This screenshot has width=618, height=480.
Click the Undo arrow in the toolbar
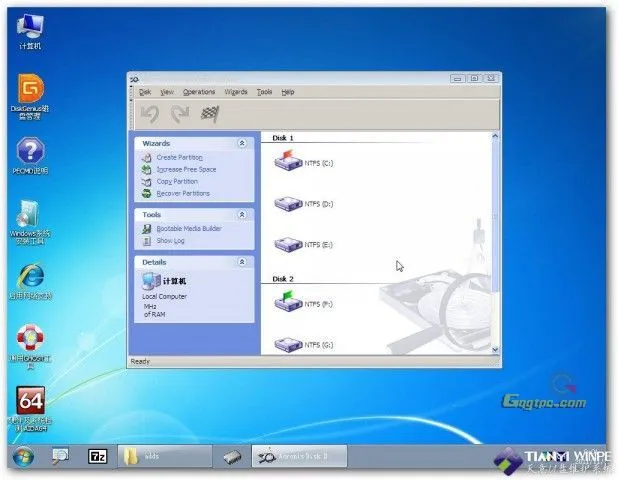tap(150, 113)
